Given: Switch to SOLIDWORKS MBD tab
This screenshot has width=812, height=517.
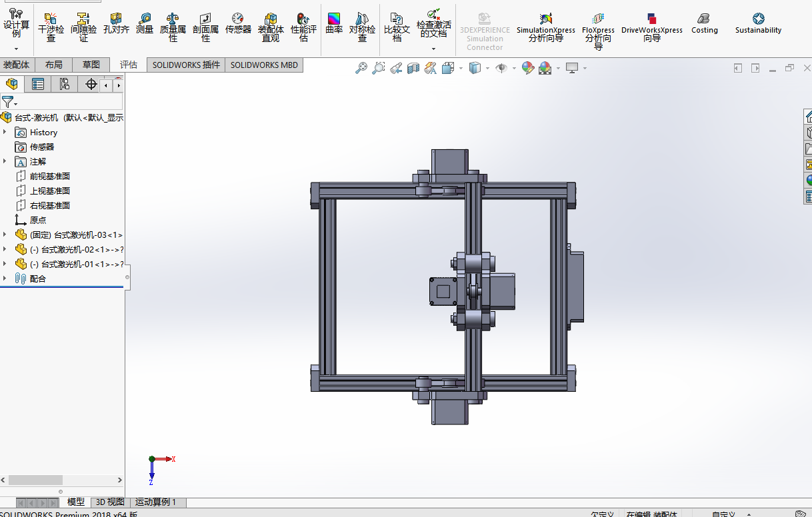Looking at the screenshot, I should pyautogui.click(x=264, y=65).
